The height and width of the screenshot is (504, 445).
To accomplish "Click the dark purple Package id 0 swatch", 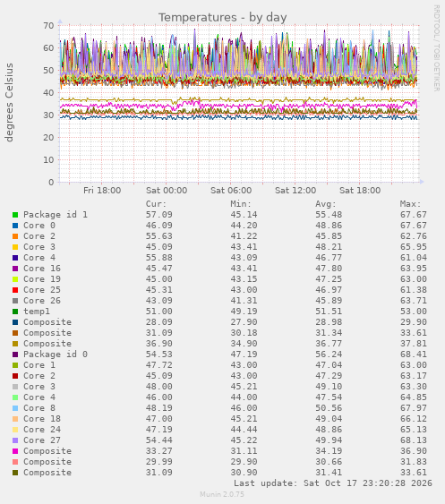I will [15, 355].
